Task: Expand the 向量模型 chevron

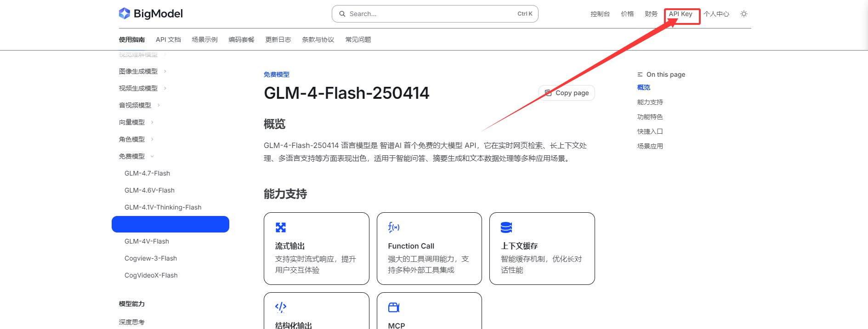Action: pos(153,122)
